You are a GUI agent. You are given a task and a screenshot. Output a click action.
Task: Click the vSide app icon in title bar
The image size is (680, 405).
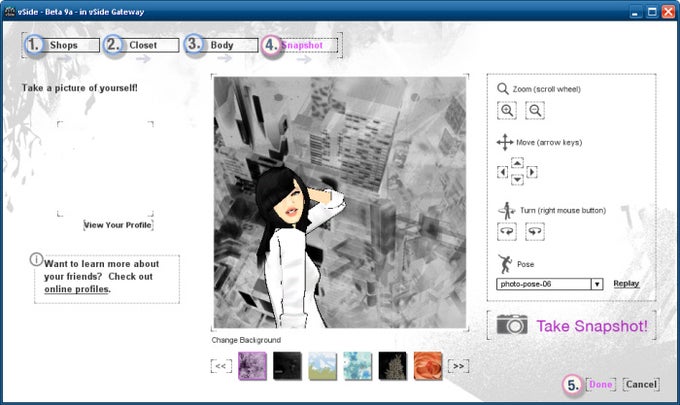(10, 11)
